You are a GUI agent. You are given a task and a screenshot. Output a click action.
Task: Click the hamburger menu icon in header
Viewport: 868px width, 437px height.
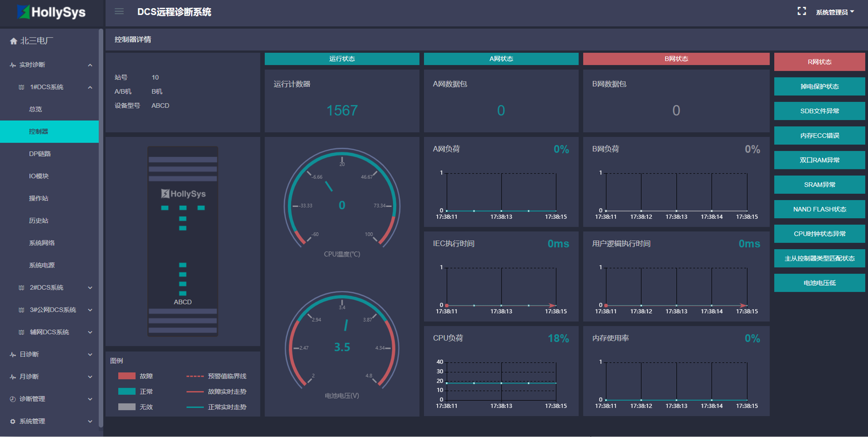point(119,11)
